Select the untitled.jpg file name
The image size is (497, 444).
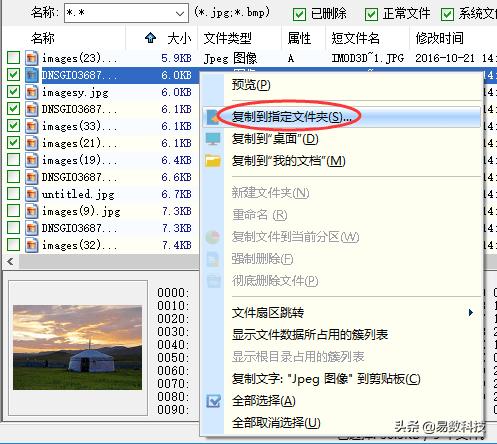pos(78,194)
